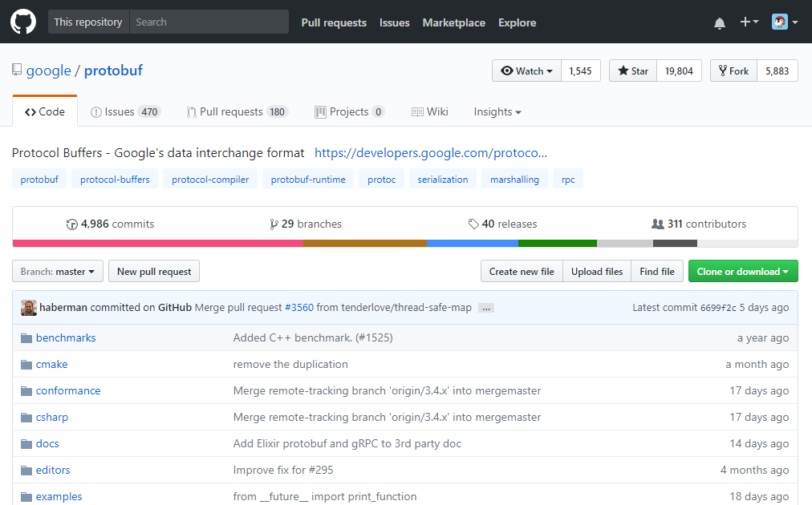Image resolution: width=812 pixels, height=505 pixels.
Task: Click the conformance folder icon
Action: pyautogui.click(x=26, y=390)
